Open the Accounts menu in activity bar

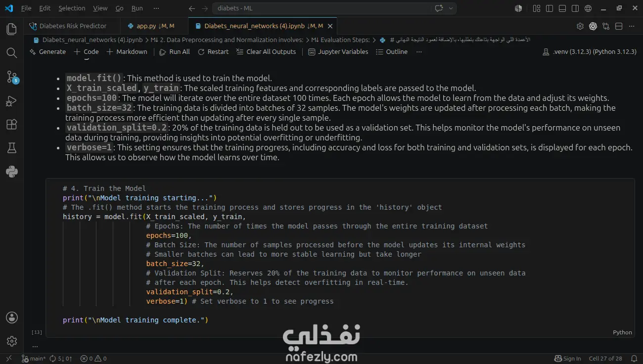pos(11,318)
